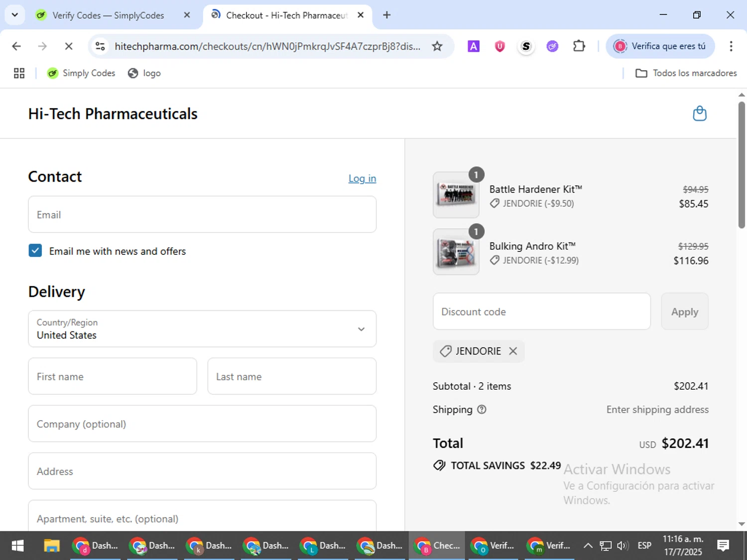The height and width of the screenshot is (560, 747).
Task: Click the Battle Hardener Kit thumbnail
Action: pyautogui.click(x=456, y=195)
